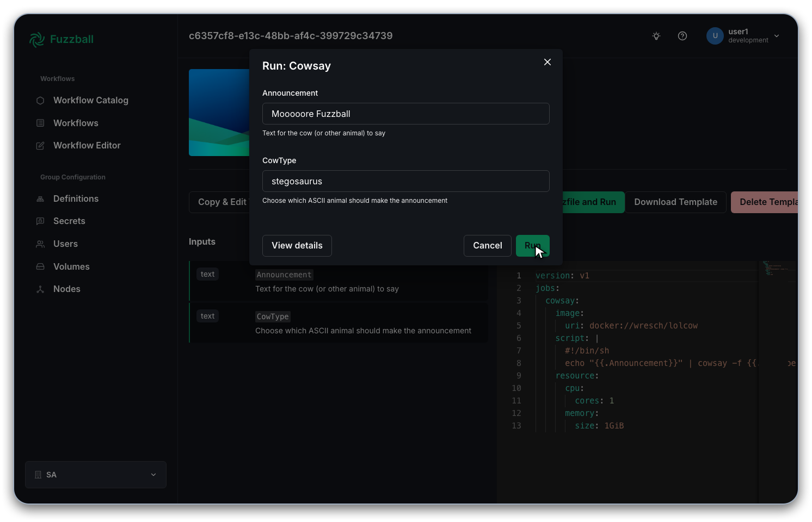Image resolution: width=812 pixels, height=522 pixels.
Task: Click line number 13 in editor gutter
Action: (516, 426)
